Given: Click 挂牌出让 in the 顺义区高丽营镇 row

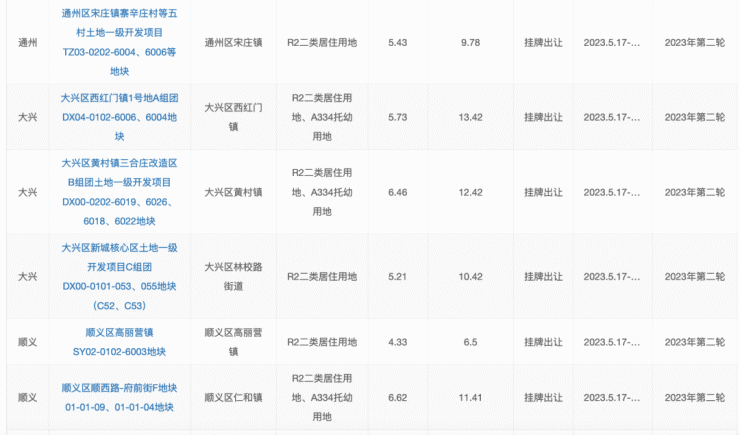Looking at the screenshot, I should coord(543,342).
